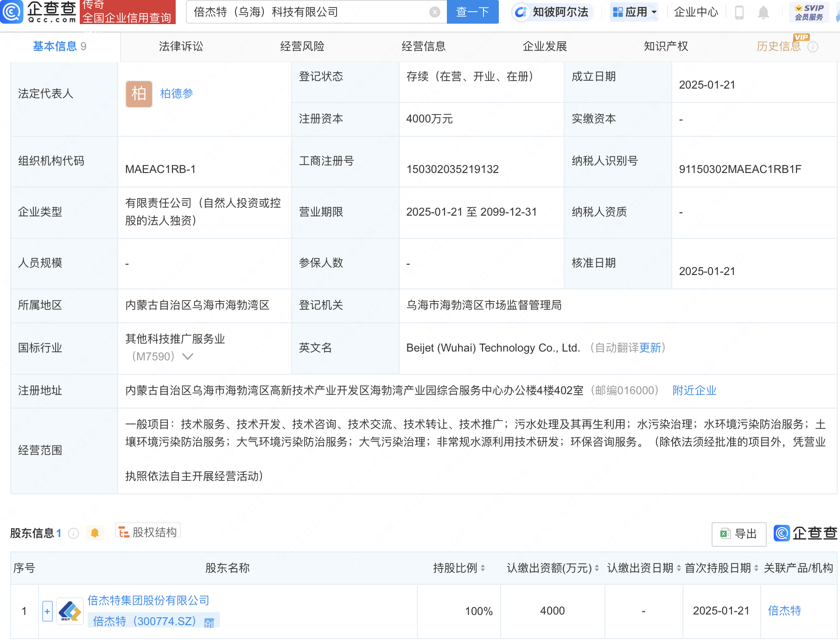Click stock tag 倍杰特（300774.SZ）

pos(153,621)
